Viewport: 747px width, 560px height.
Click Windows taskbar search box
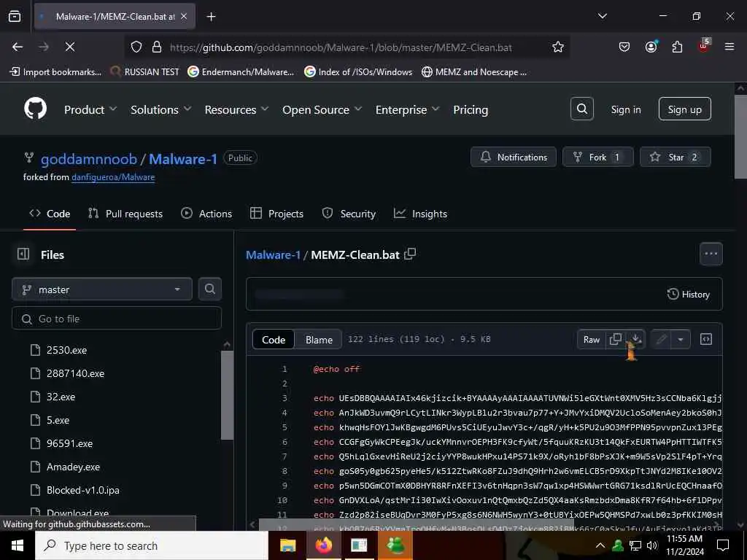[x=152, y=545]
